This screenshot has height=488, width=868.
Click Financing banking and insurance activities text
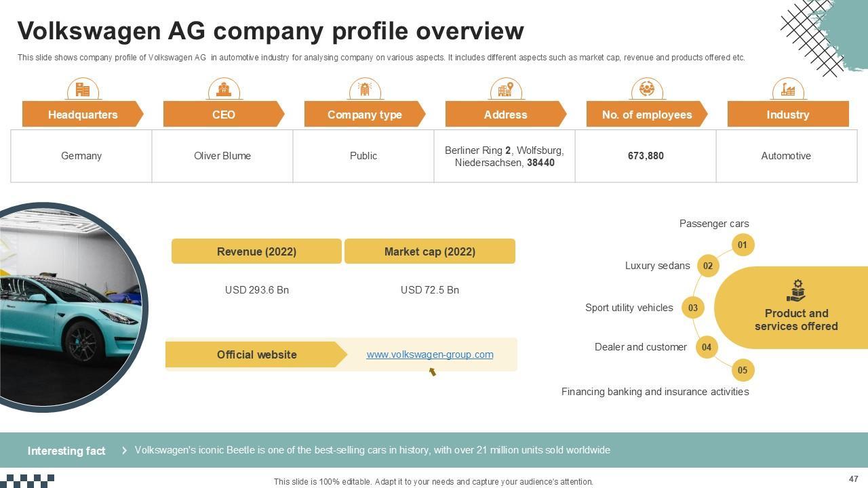(655, 392)
